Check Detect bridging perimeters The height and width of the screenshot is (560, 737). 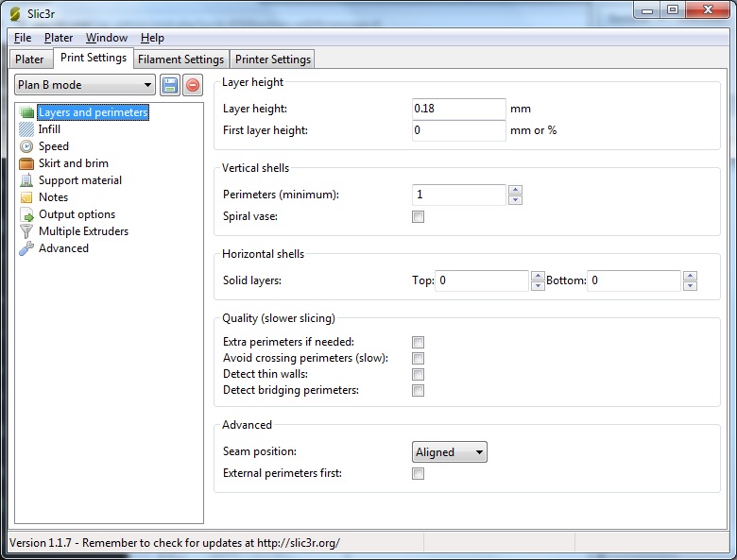tap(418, 390)
